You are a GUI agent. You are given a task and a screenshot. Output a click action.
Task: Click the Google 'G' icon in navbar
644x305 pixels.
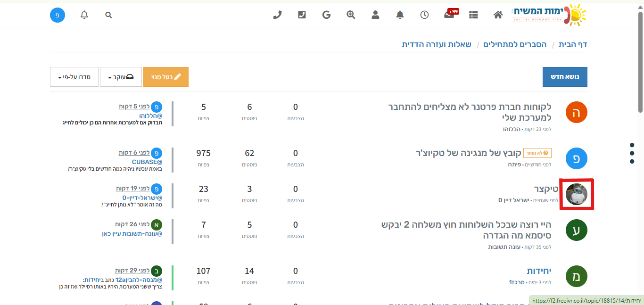[326, 15]
